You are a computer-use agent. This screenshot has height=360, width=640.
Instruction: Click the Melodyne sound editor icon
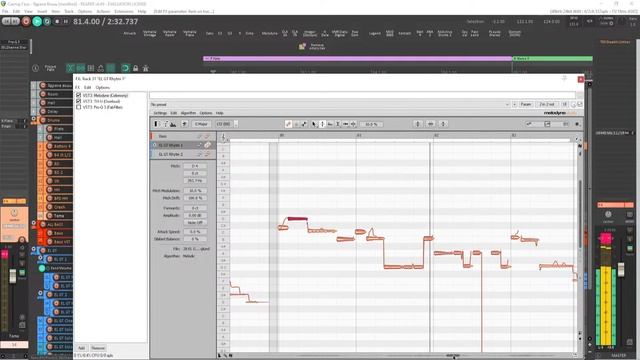[173, 124]
